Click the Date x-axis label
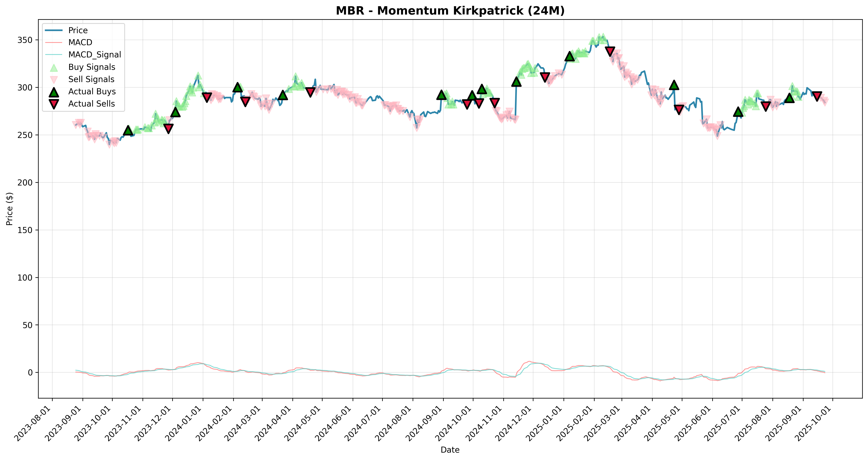 (450, 450)
